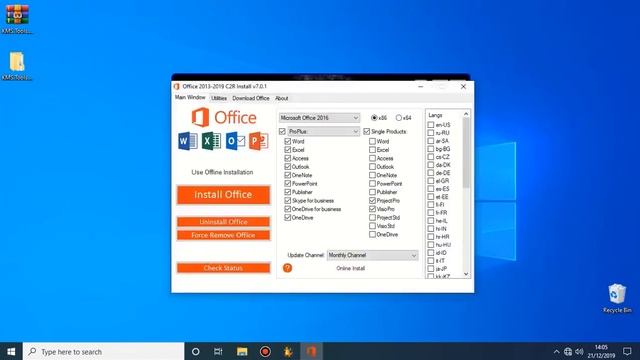Uncheck Access under ProPlus
The height and width of the screenshot is (360, 640).
click(288, 158)
